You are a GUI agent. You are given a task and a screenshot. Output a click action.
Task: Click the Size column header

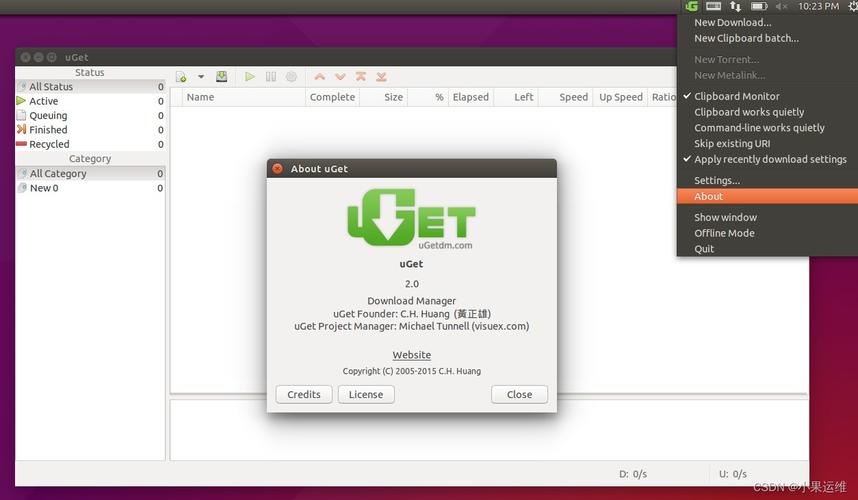point(383,97)
